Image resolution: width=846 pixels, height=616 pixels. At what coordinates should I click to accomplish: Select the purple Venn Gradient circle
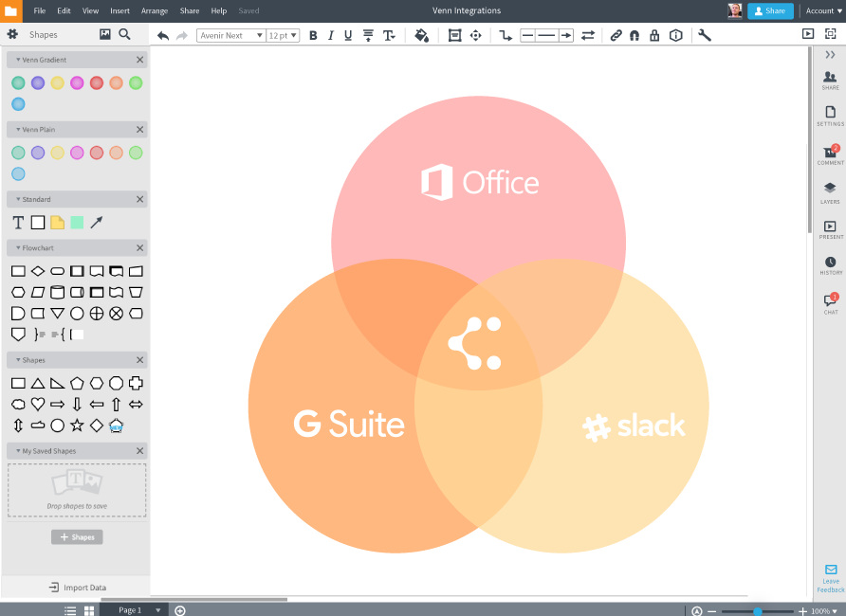(x=38, y=82)
